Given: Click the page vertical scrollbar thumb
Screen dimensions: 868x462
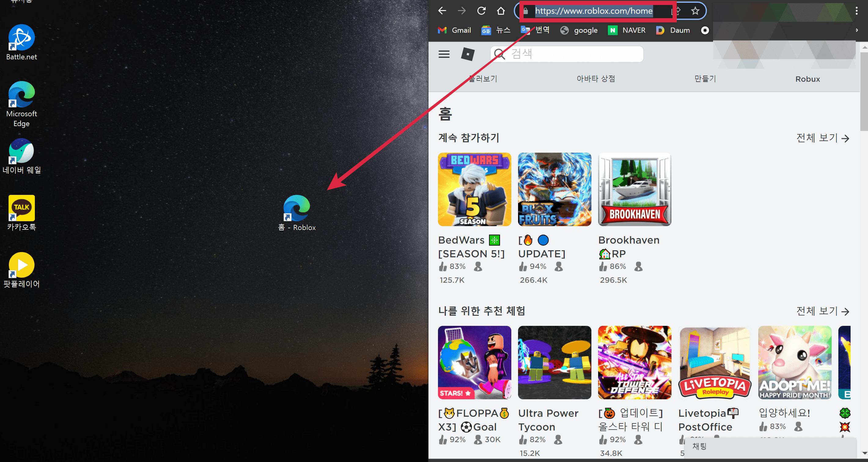Looking at the screenshot, I should point(864,91).
